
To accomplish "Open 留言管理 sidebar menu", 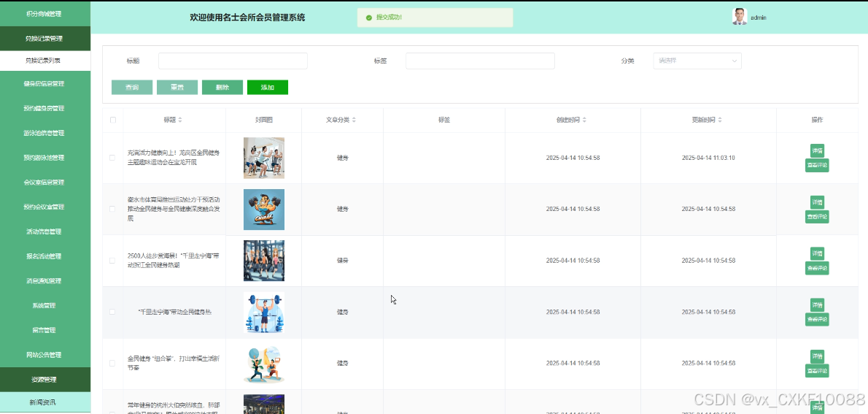I will pyautogui.click(x=44, y=330).
